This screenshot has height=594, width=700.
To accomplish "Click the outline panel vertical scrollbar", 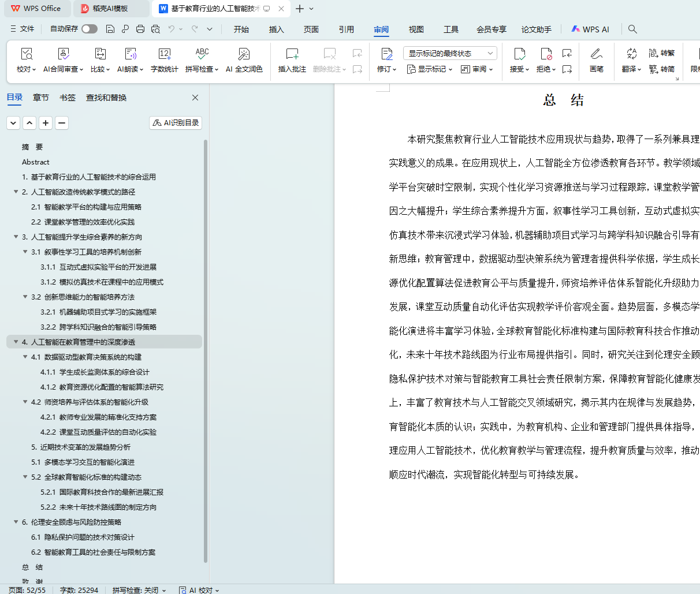I will point(206,346).
